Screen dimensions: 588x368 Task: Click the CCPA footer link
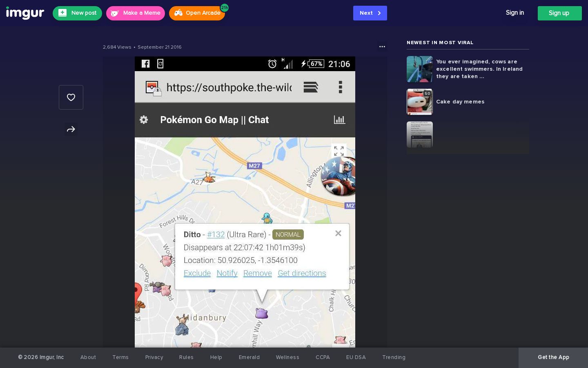click(x=323, y=357)
